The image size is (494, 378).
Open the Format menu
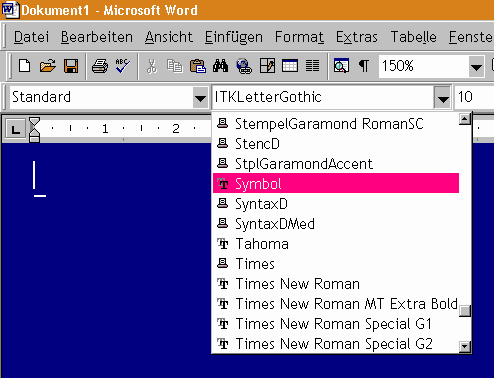pos(299,37)
